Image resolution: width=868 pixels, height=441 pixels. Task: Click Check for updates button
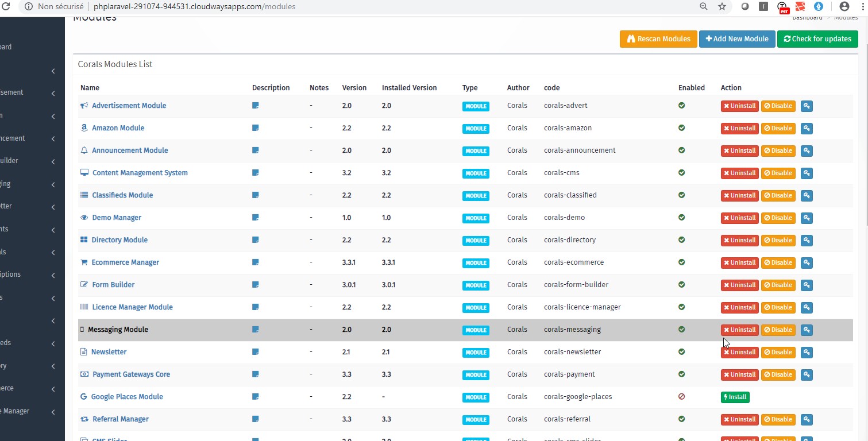(x=817, y=39)
